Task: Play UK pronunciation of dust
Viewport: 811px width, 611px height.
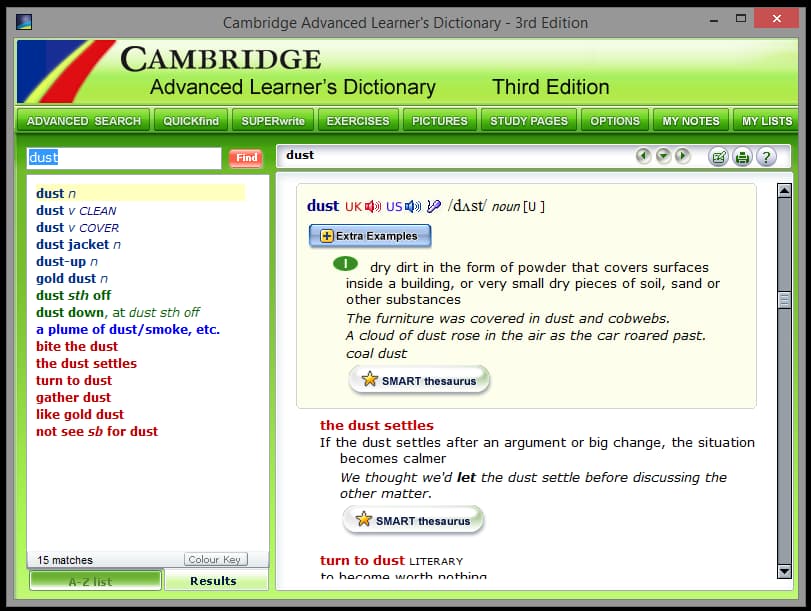Action: tap(372, 207)
